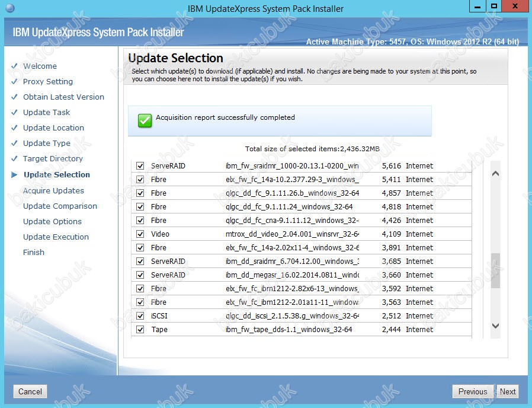Select the mtrox_dd_video_2.04.001 file name
The height and width of the screenshot is (408, 532).
292,234
